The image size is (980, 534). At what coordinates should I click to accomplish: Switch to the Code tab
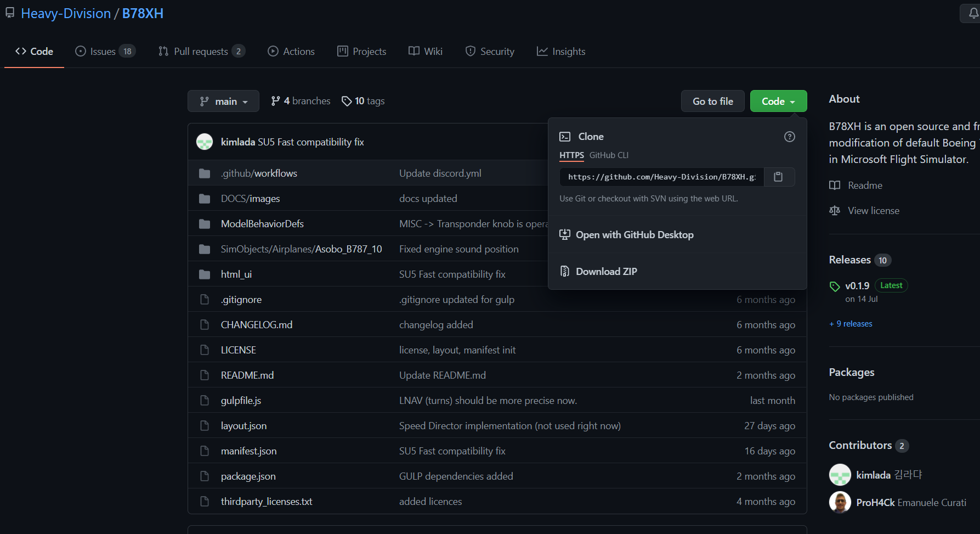pyautogui.click(x=34, y=52)
